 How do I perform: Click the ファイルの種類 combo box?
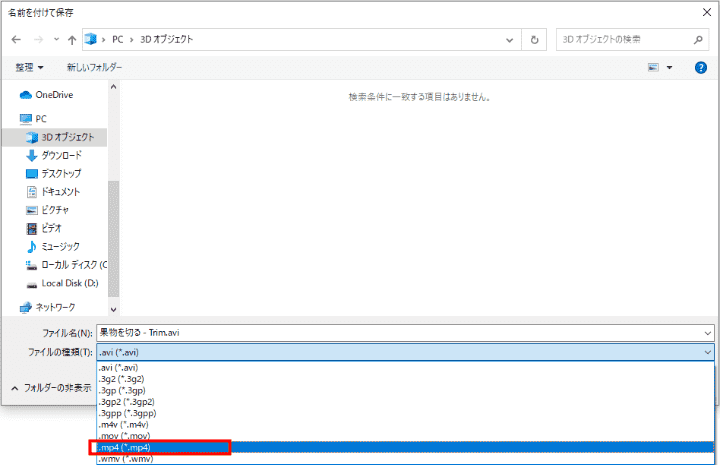(x=405, y=353)
